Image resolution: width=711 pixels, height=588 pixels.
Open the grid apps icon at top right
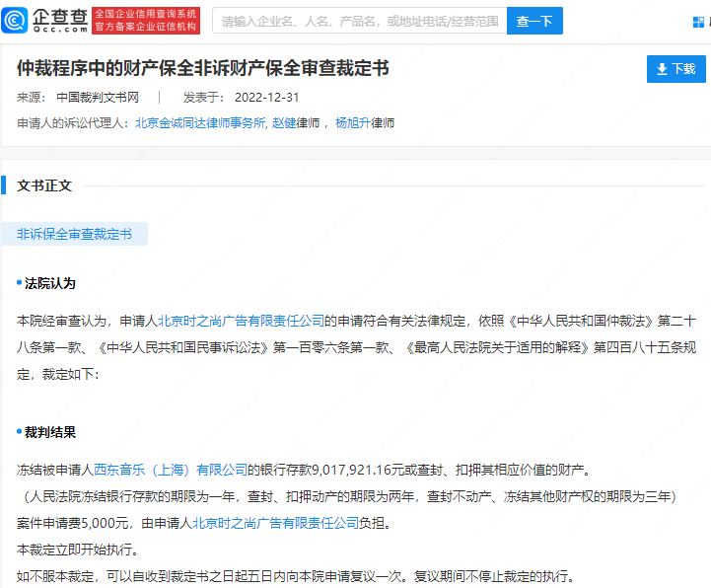click(x=698, y=22)
